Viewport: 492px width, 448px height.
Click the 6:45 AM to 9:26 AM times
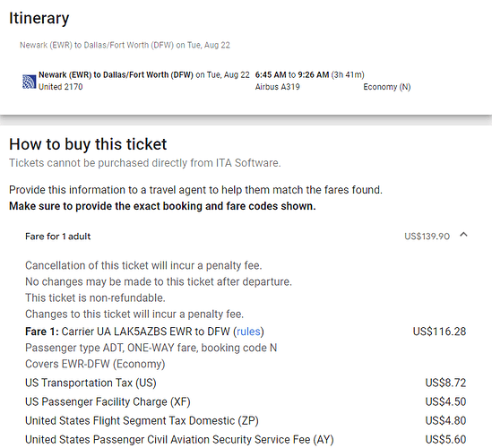(292, 75)
